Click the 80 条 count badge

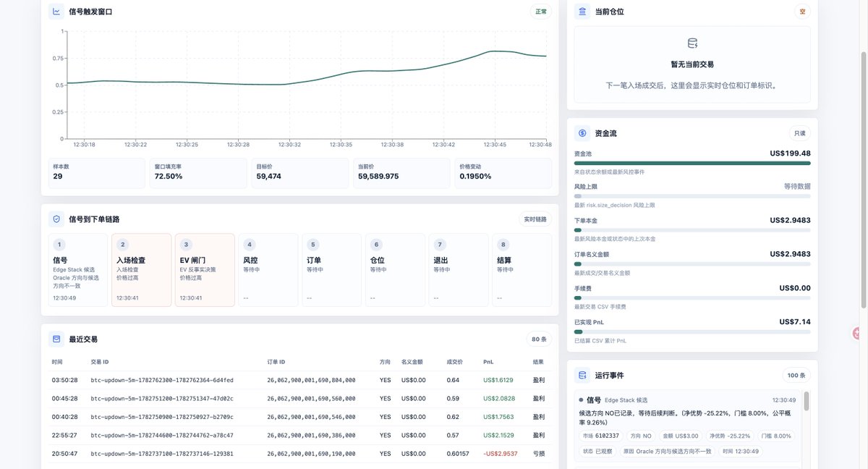point(539,339)
